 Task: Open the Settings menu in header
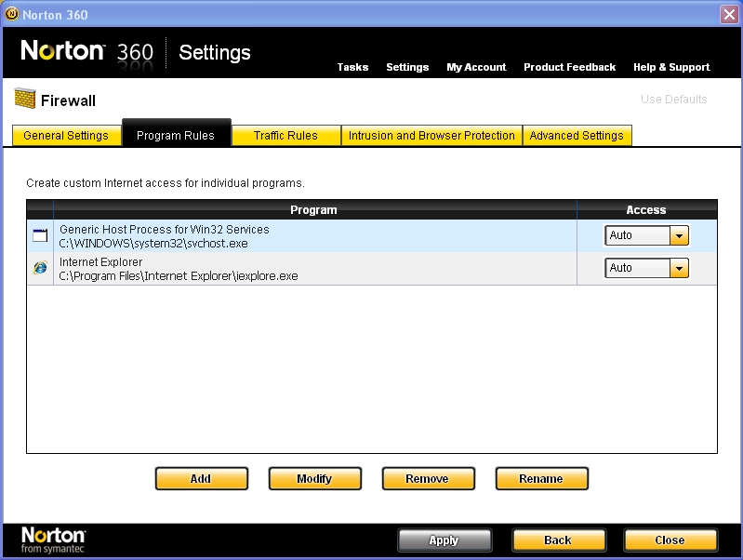tap(407, 67)
